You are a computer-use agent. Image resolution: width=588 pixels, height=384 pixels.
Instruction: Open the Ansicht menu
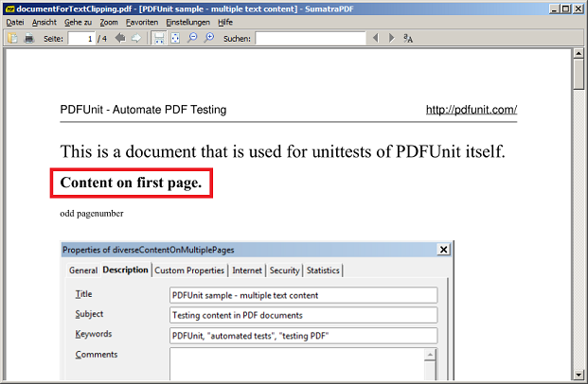(45, 22)
